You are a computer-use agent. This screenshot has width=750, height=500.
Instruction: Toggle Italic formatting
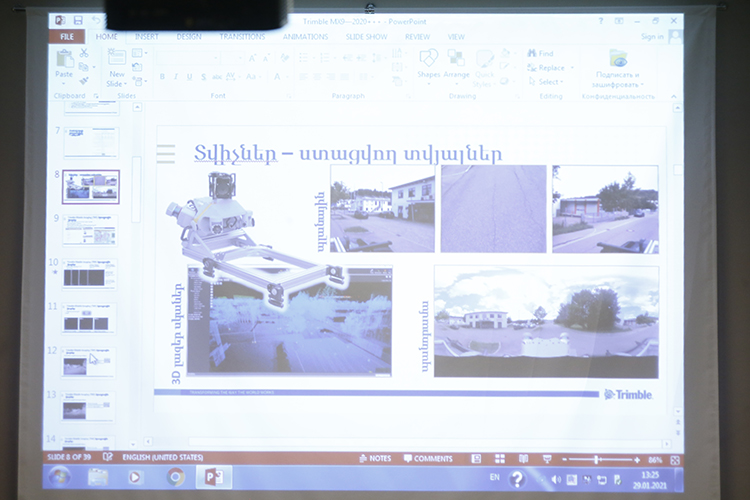(176, 77)
